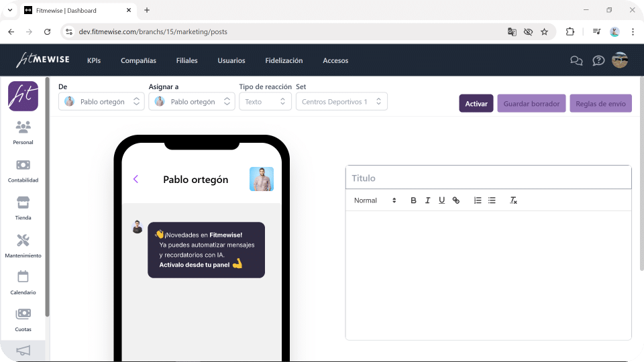Toggle underline formatting in the editor

pyautogui.click(x=441, y=200)
